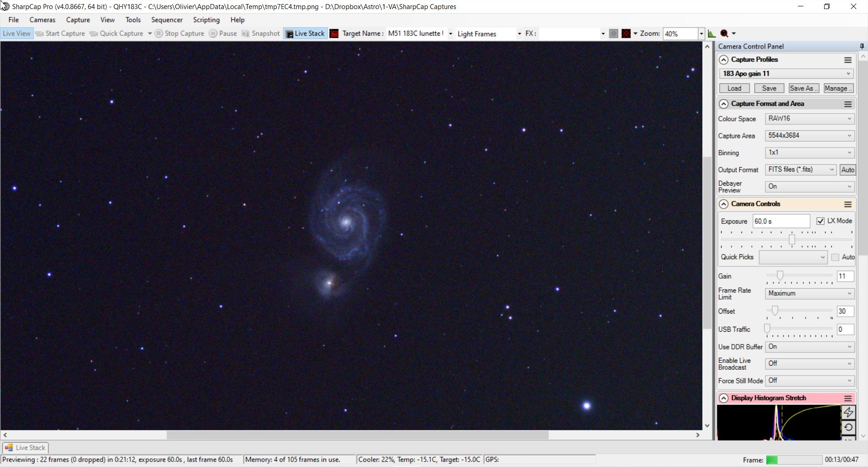Adjust the Exposure slider handle

coord(792,239)
